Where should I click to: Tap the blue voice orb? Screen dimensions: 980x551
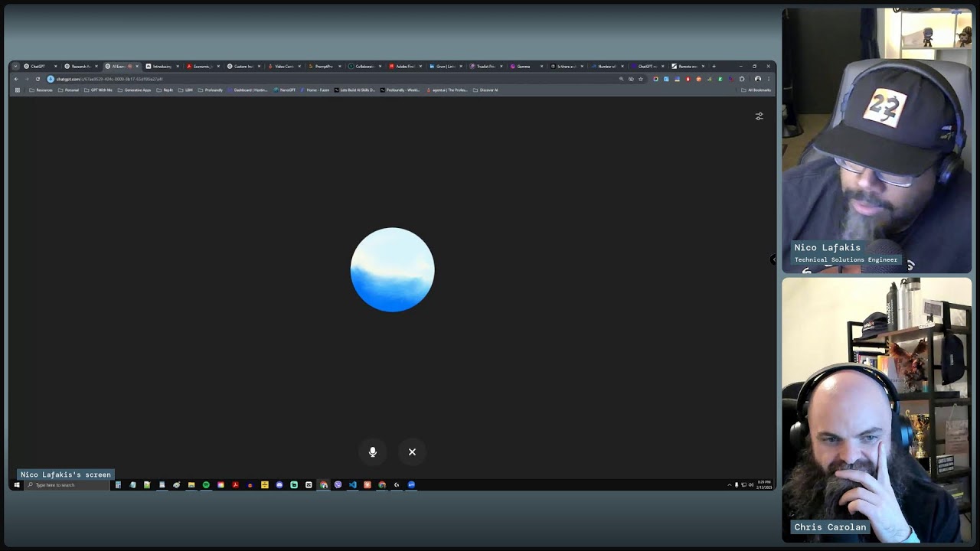tap(392, 269)
